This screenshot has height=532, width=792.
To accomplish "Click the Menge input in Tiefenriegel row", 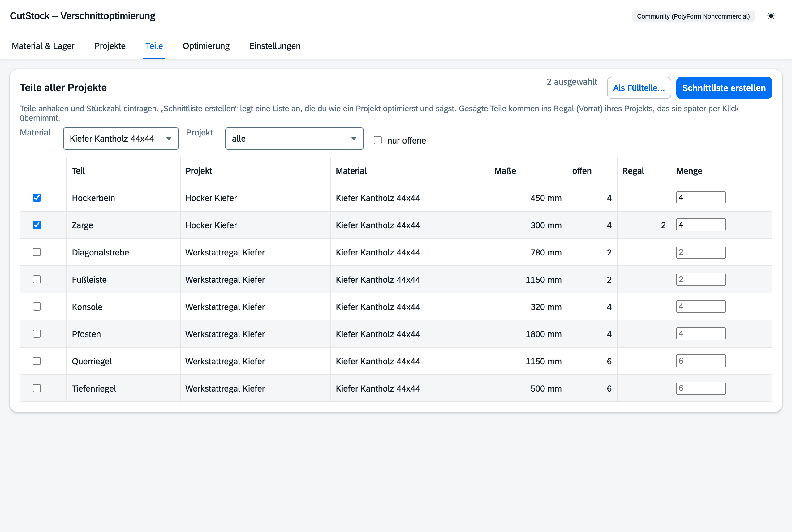I will coord(701,388).
